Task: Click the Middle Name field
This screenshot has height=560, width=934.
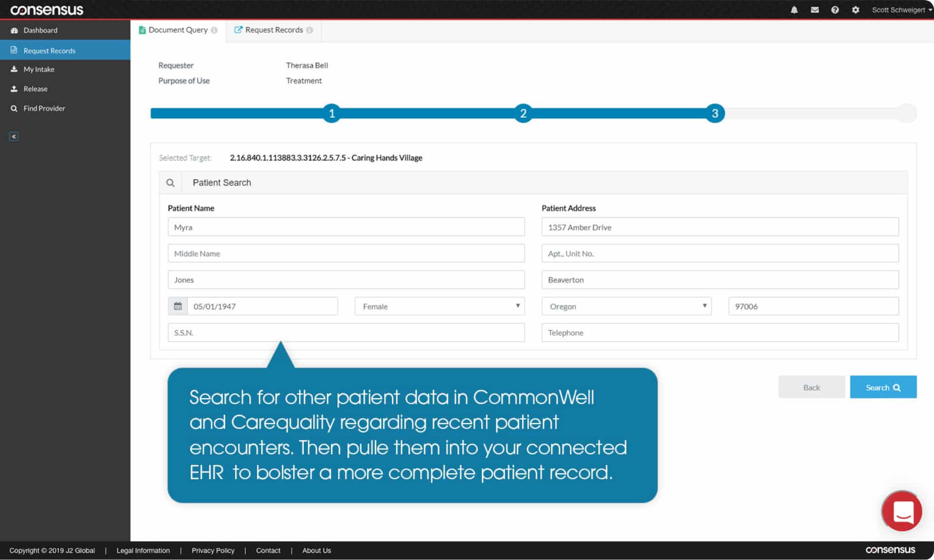Action: tap(346, 253)
